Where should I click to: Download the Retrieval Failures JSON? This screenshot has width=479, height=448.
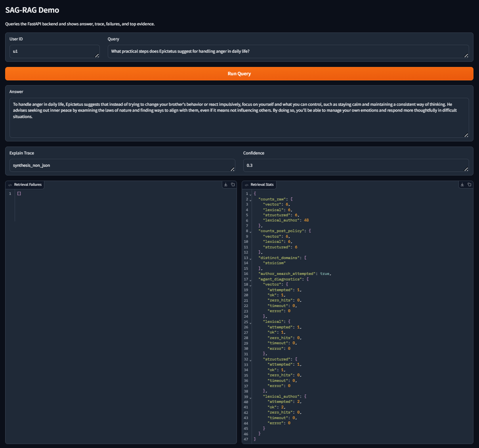point(226,185)
